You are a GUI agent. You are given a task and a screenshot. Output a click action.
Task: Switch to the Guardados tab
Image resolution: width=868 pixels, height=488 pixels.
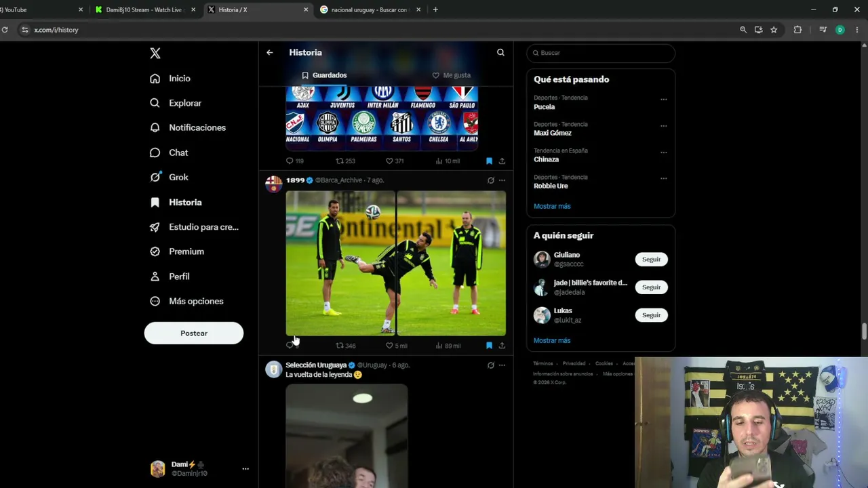324,75
